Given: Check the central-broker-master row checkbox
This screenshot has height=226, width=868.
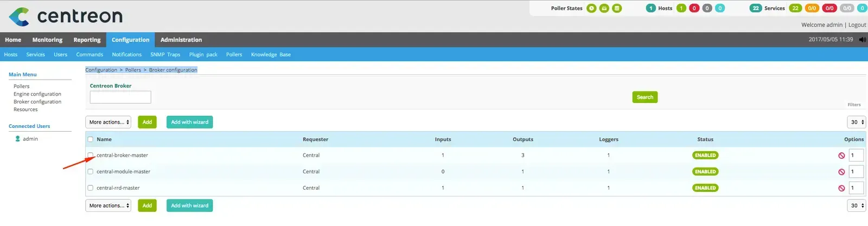Looking at the screenshot, I should click(91, 155).
